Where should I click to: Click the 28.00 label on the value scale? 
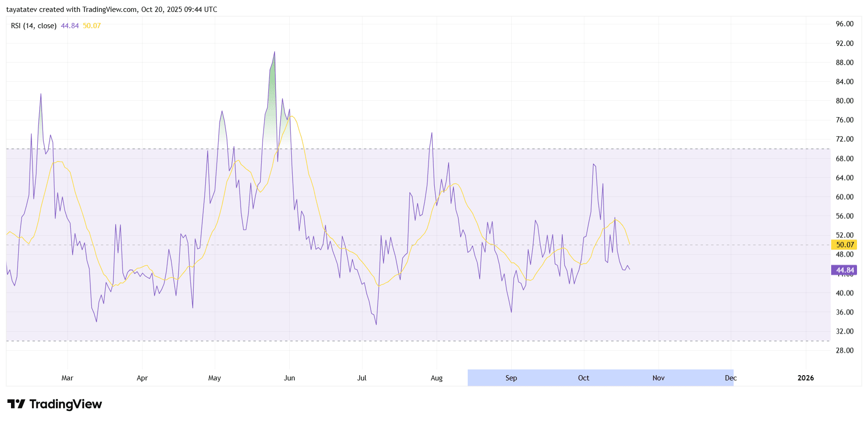tap(844, 350)
